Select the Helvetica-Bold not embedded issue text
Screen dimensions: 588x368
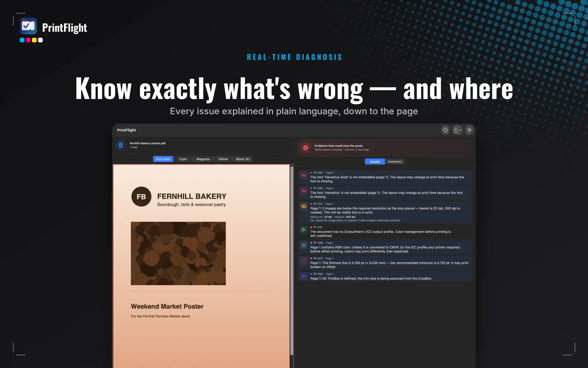click(387, 179)
